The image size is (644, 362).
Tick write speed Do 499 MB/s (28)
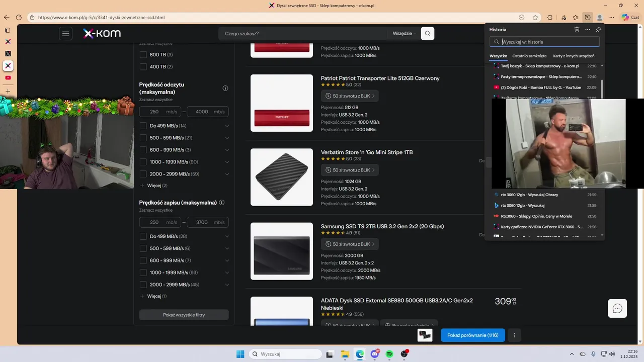[x=143, y=236]
